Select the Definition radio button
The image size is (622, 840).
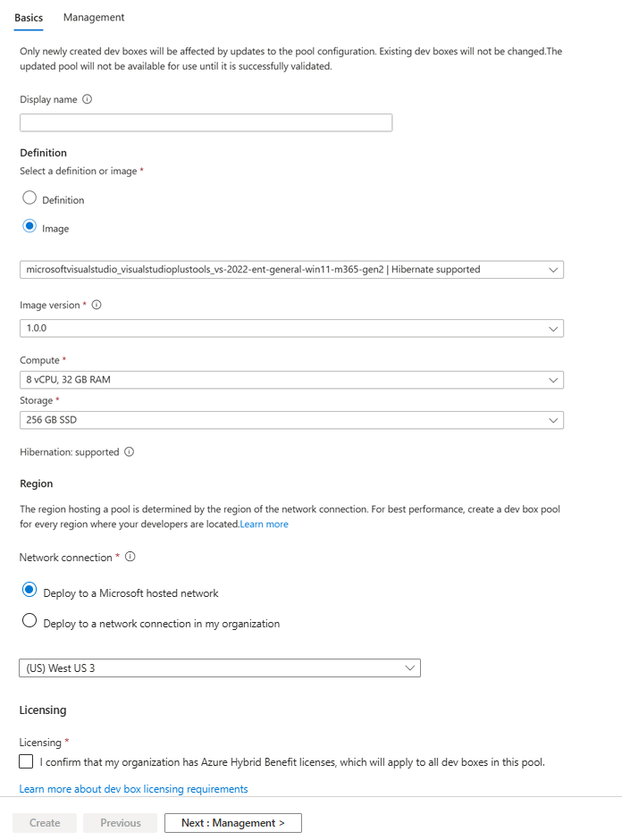29,198
